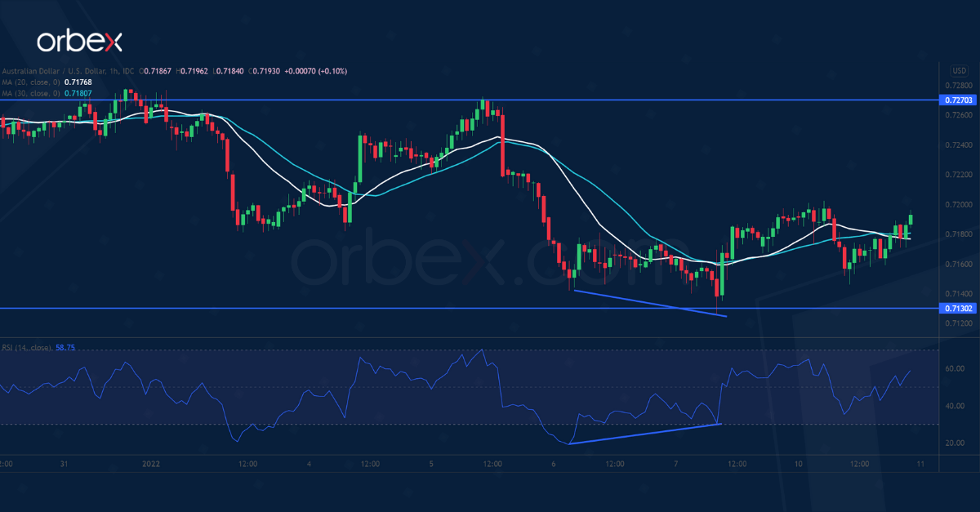Click the high value 0.71962
980x512 pixels.
(x=193, y=71)
